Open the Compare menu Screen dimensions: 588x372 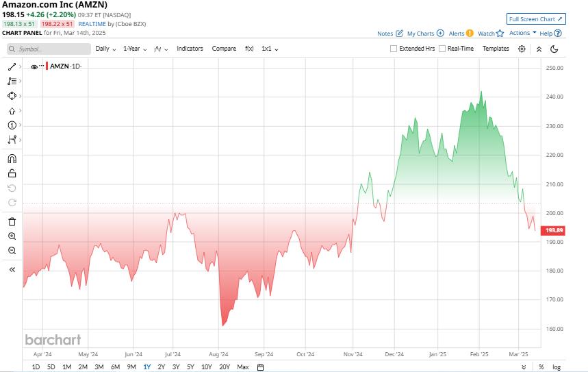[224, 49]
